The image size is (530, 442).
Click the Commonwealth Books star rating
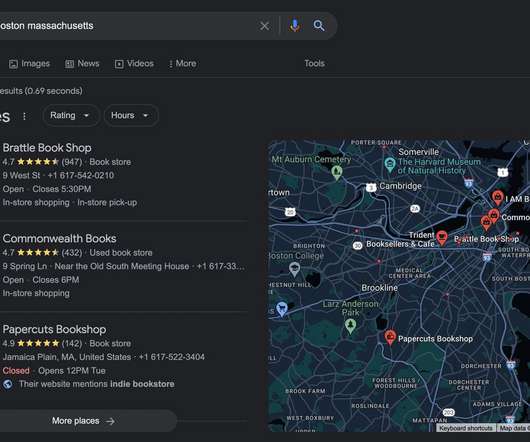point(38,253)
